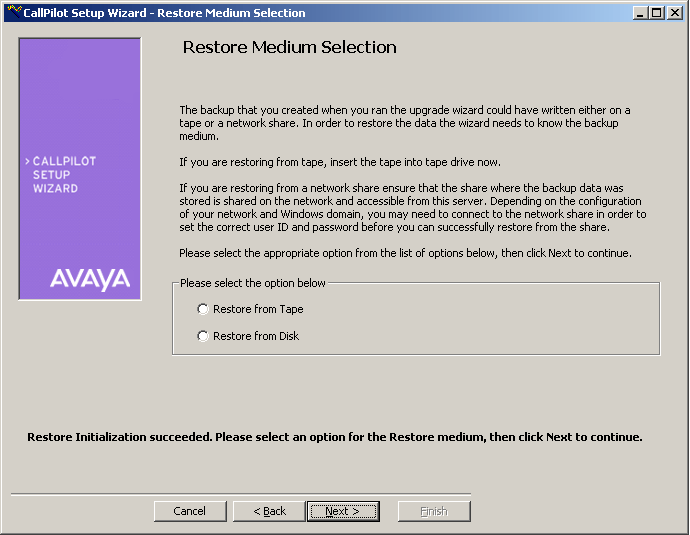Minimize the CallPilot Setup Wizard window
690x535 pixels.
(x=640, y=13)
